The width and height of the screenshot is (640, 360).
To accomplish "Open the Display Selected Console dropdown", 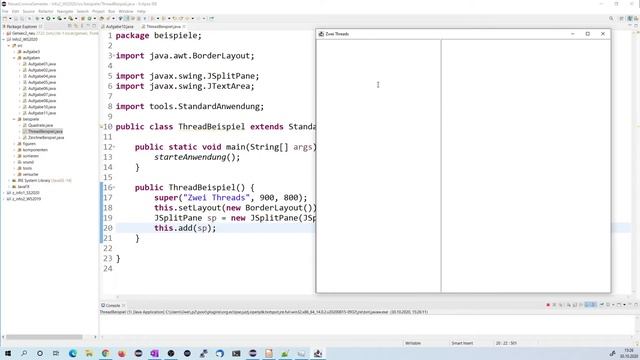I will click(x=613, y=305).
